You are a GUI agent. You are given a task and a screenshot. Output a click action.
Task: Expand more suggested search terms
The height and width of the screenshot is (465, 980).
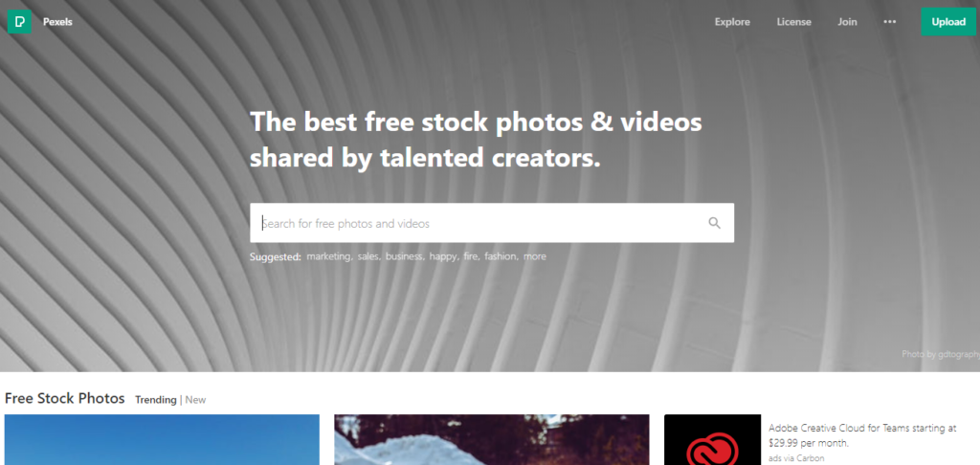coord(535,256)
